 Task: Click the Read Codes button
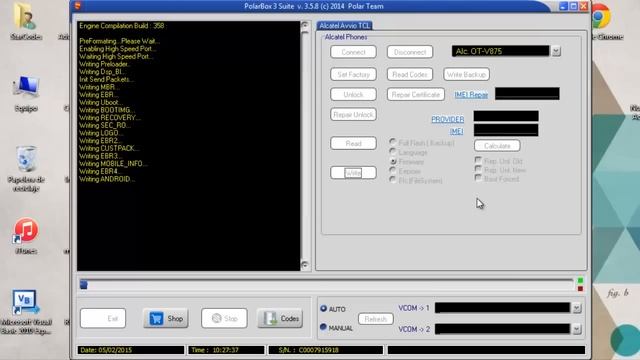pos(410,74)
